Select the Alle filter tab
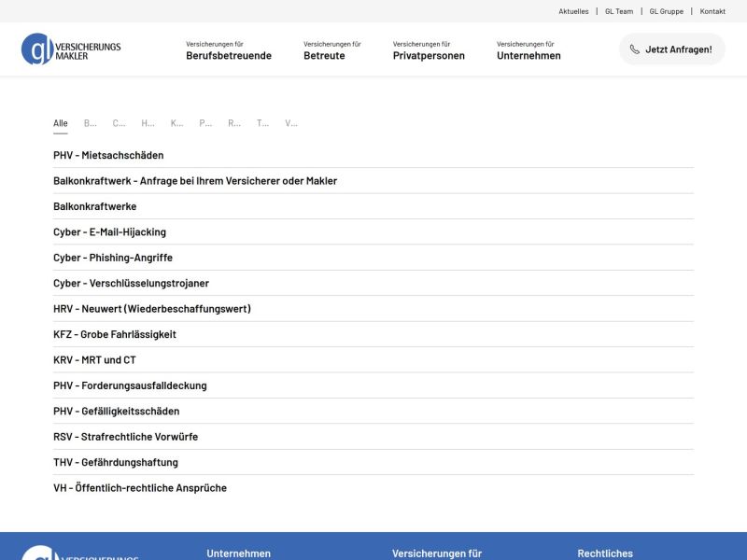This screenshot has height=560, width=747. click(x=61, y=123)
